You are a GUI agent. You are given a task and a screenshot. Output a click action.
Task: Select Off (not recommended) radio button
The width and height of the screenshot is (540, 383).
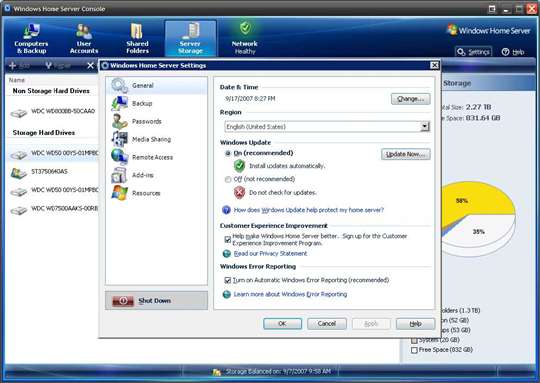tap(228, 179)
